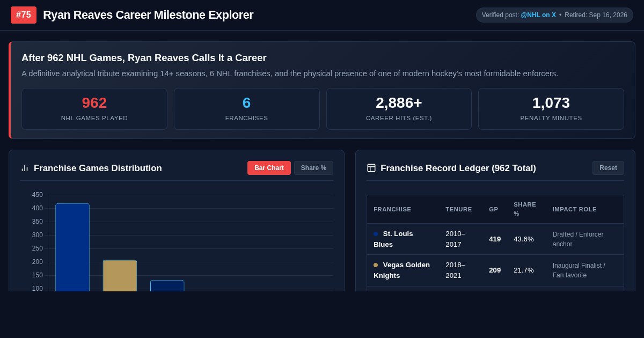644x338 pixels.
Task: Select the gold Vegas Golden Knights bar
Action: [x=120, y=276]
